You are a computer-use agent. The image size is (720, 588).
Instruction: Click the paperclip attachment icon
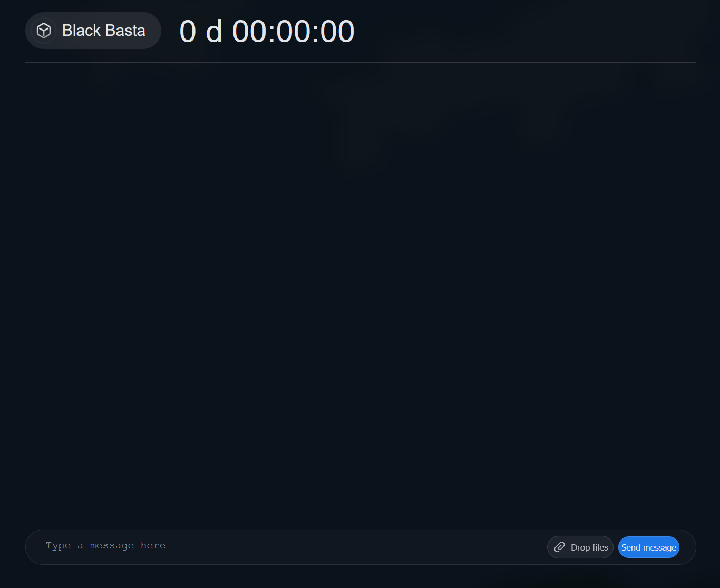point(560,547)
